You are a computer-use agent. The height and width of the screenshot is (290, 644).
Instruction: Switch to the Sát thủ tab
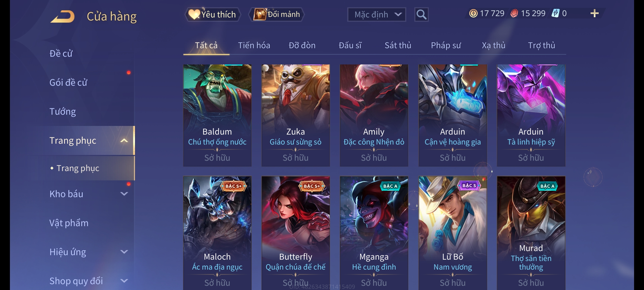[x=398, y=45]
